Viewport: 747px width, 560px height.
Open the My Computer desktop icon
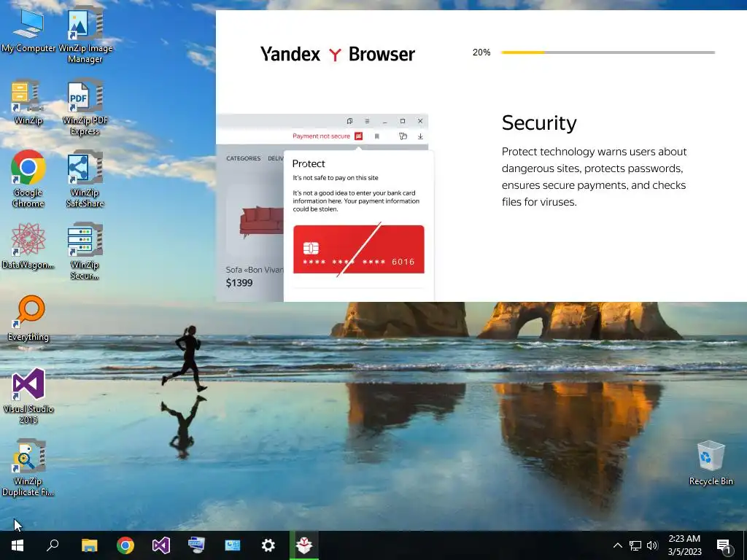pos(28,31)
